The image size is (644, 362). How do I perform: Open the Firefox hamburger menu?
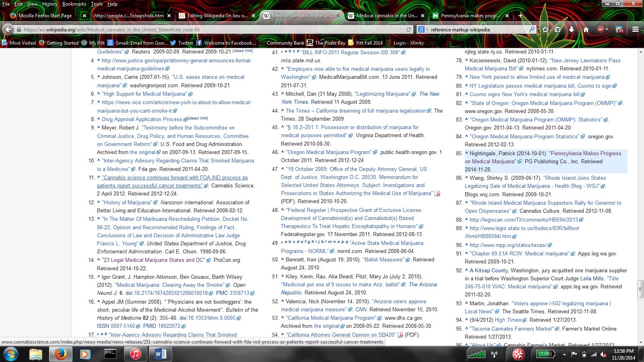tap(636, 29)
